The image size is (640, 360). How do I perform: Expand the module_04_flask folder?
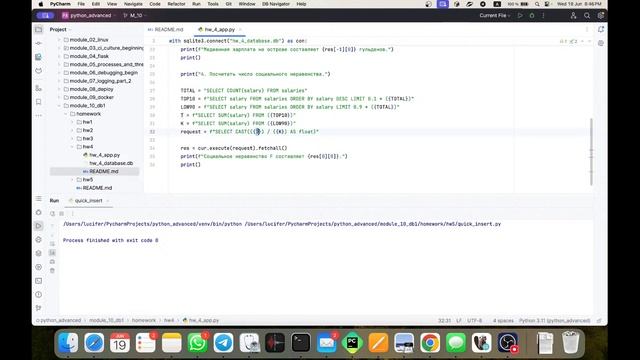[x=59, y=56]
